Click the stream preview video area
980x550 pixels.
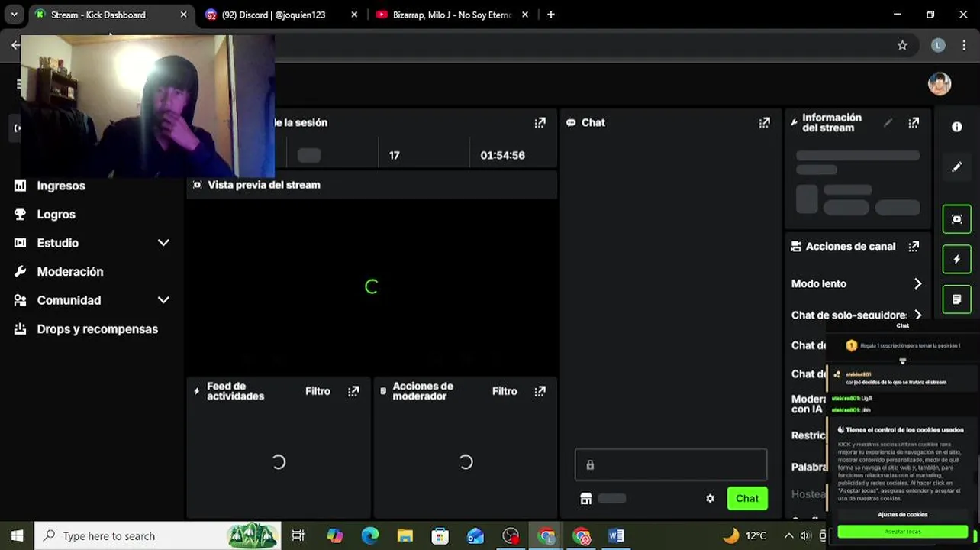point(372,286)
